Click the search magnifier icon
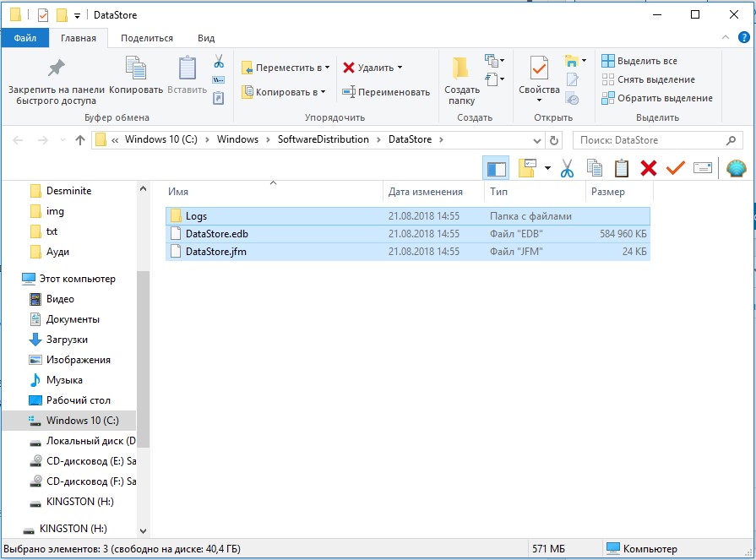The width and height of the screenshot is (756, 560). coord(731,140)
